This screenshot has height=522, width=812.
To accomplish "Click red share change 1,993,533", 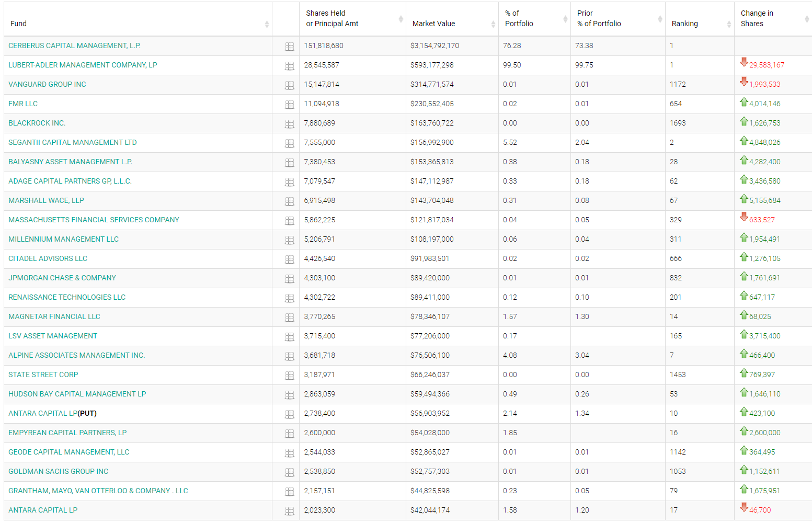I will (x=764, y=84).
